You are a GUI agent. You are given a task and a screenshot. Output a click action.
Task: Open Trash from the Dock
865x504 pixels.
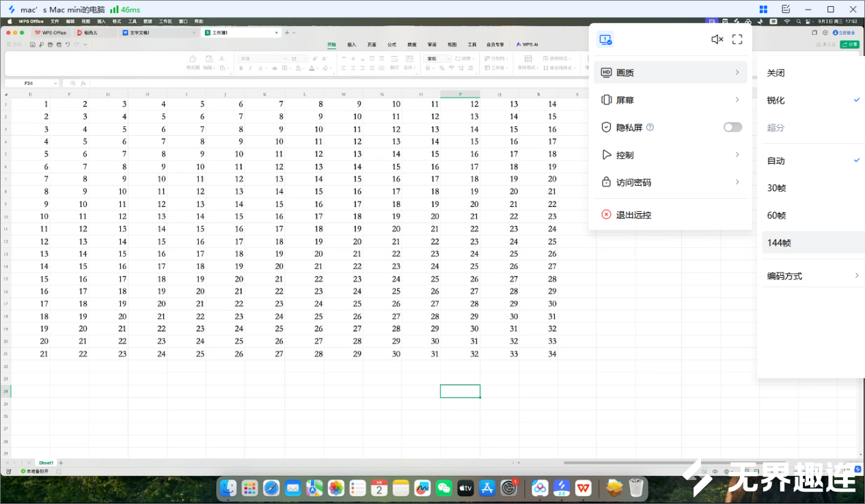click(x=636, y=488)
